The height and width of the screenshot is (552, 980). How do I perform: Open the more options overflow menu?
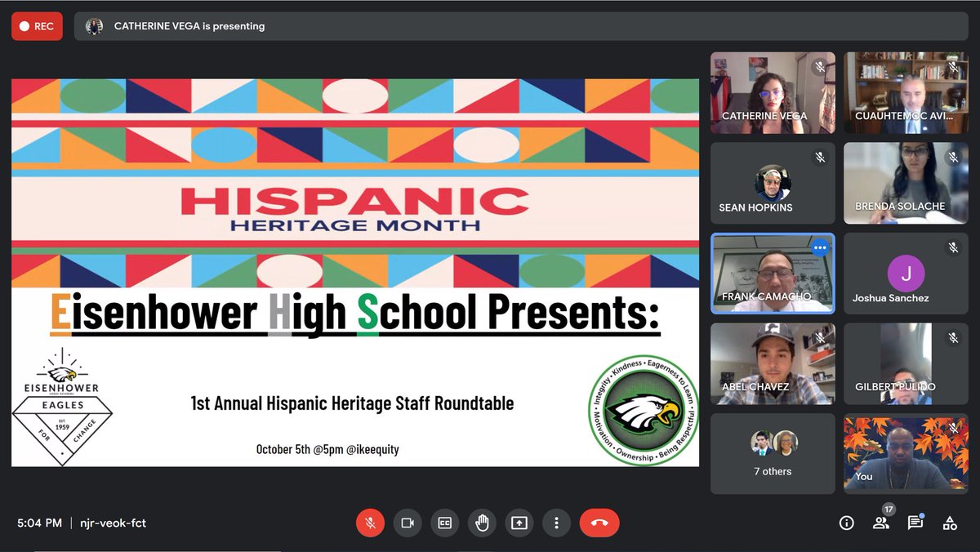click(556, 523)
